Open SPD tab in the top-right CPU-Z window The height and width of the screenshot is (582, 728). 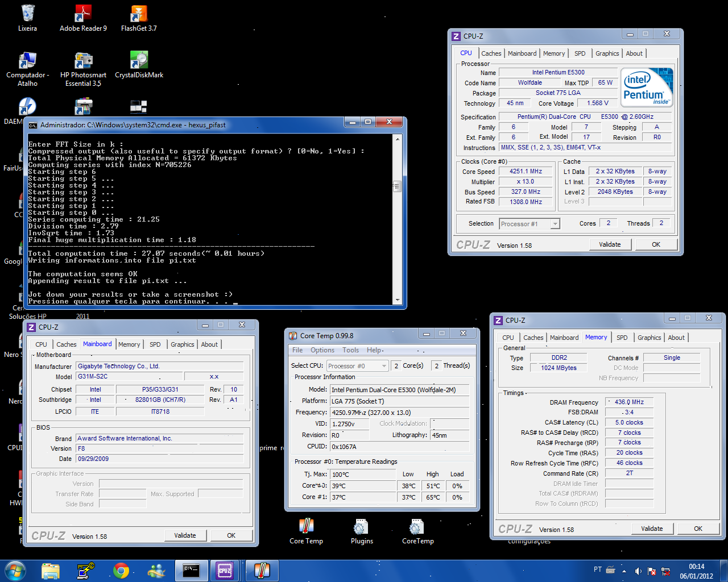[580, 53]
